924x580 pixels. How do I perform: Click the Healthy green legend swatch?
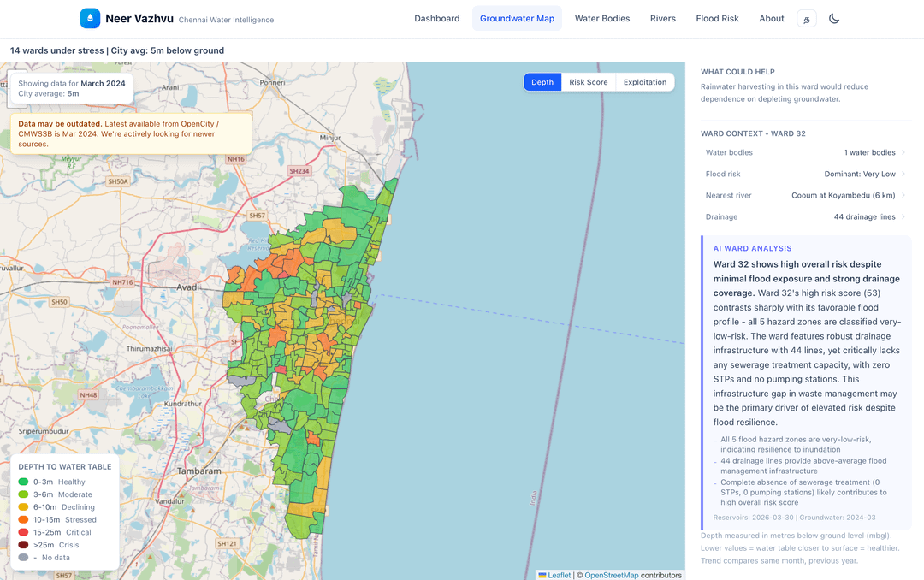pos(24,482)
